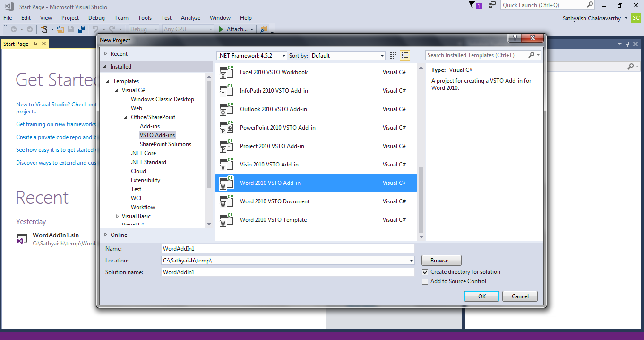The width and height of the screenshot is (644, 340).
Task: Click the Save All toolbar icon
Action: (x=81, y=29)
